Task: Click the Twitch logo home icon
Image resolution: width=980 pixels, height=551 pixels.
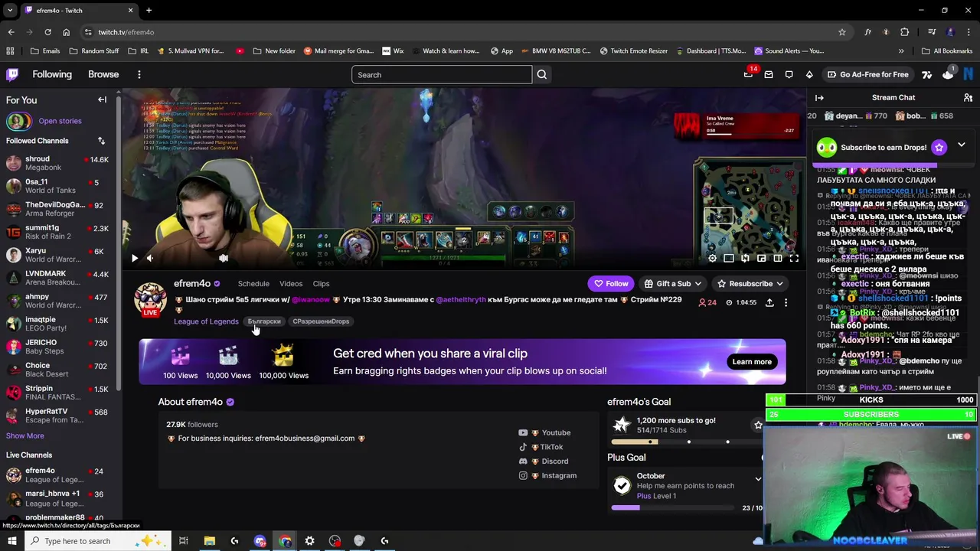Action: (x=12, y=74)
